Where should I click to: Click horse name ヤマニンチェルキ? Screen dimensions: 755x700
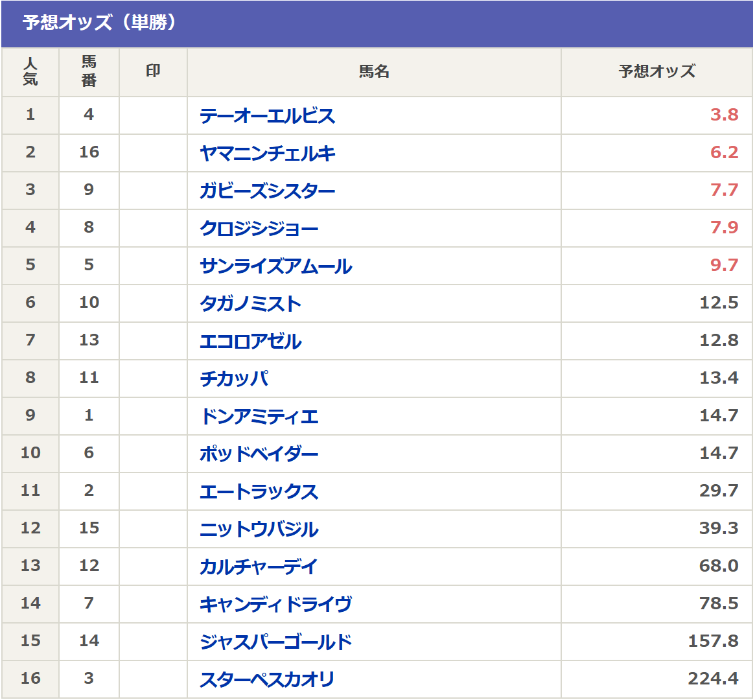[x=267, y=154]
